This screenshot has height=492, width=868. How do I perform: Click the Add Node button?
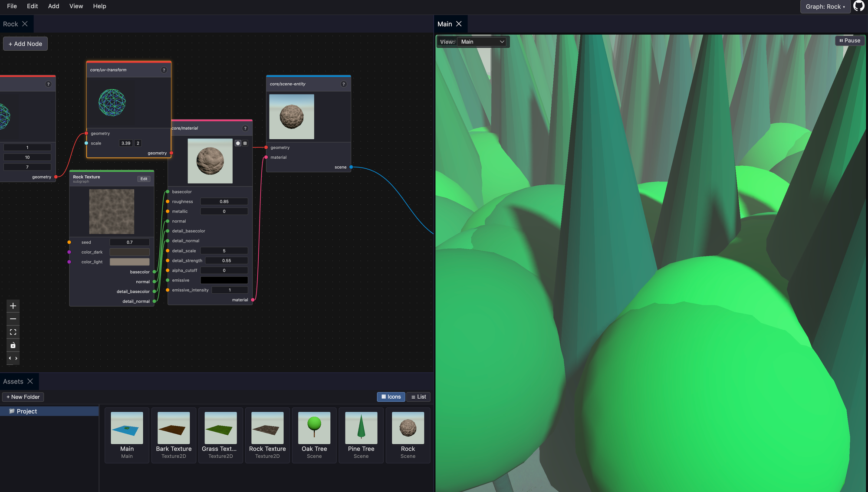pyautogui.click(x=25, y=44)
